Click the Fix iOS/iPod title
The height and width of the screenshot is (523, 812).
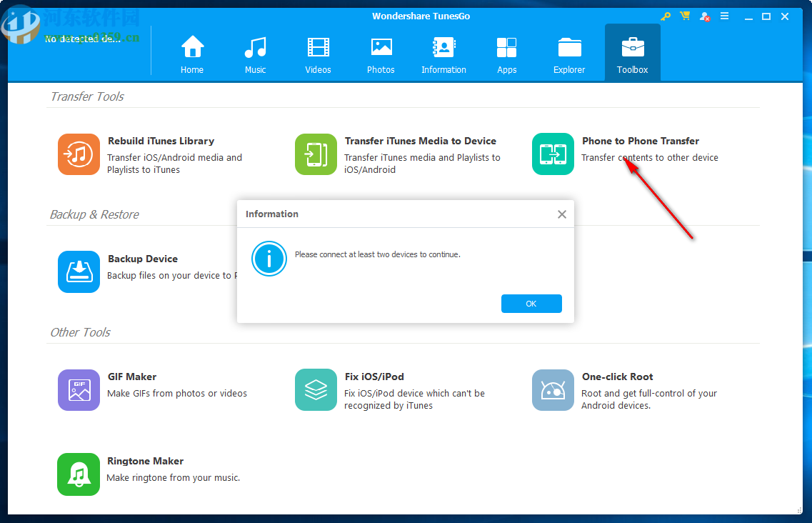[374, 377]
